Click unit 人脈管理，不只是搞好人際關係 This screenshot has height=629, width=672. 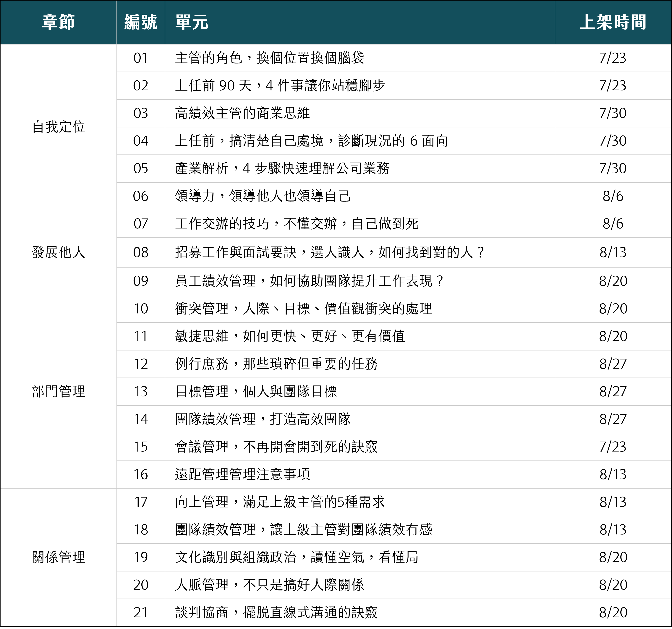pos(270,585)
